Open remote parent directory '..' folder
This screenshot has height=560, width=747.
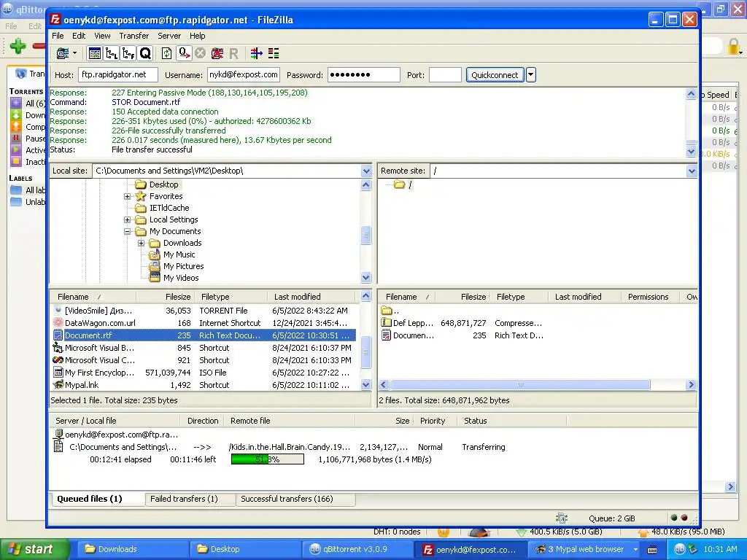387,311
